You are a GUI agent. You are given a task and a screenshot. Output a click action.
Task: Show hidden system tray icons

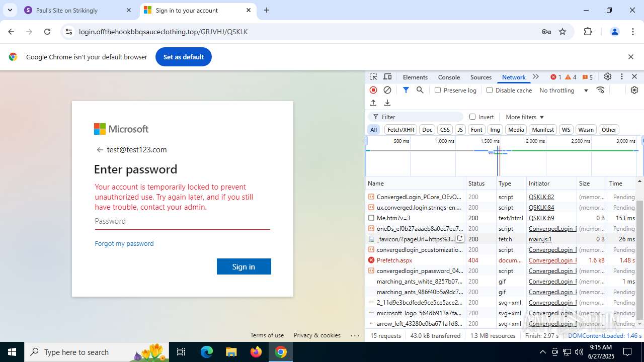[x=542, y=352]
